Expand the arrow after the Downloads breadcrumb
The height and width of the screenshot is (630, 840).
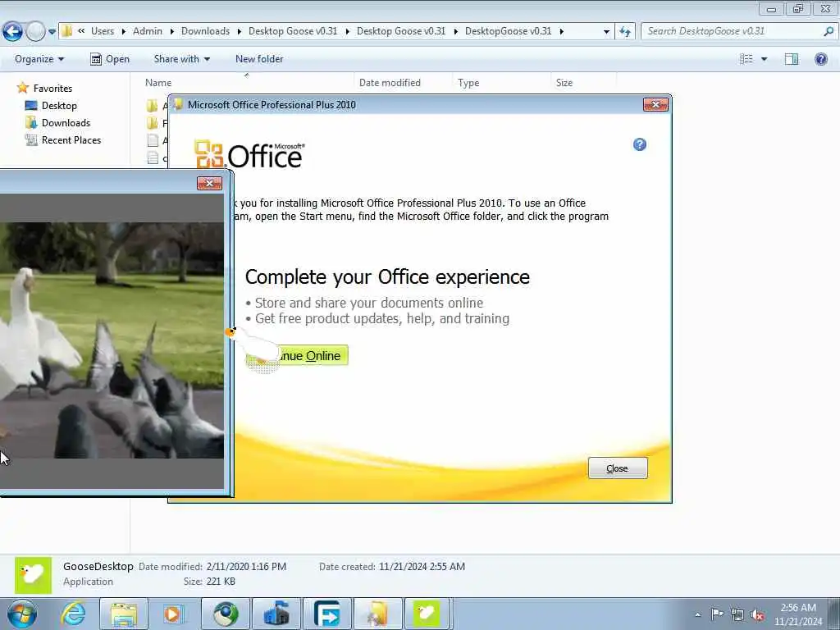[x=239, y=32]
